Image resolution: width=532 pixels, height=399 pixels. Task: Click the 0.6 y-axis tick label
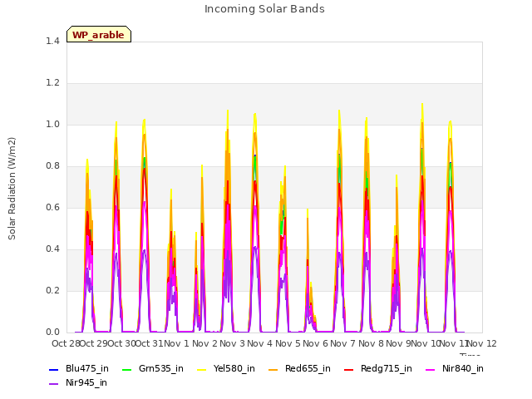52,207
